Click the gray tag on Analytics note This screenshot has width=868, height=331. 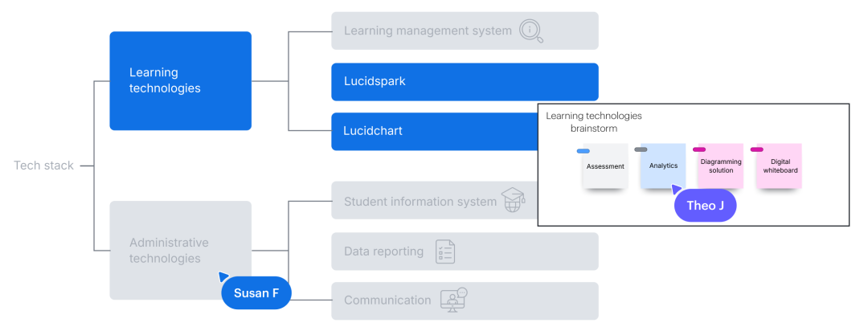pyautogui.click(x=641, y=149)
